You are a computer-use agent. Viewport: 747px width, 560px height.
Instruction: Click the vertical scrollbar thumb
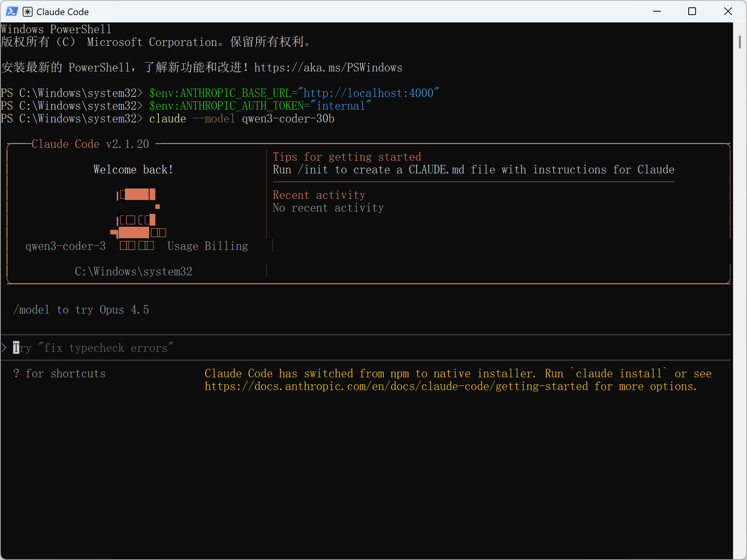click(x=739, y=42)
